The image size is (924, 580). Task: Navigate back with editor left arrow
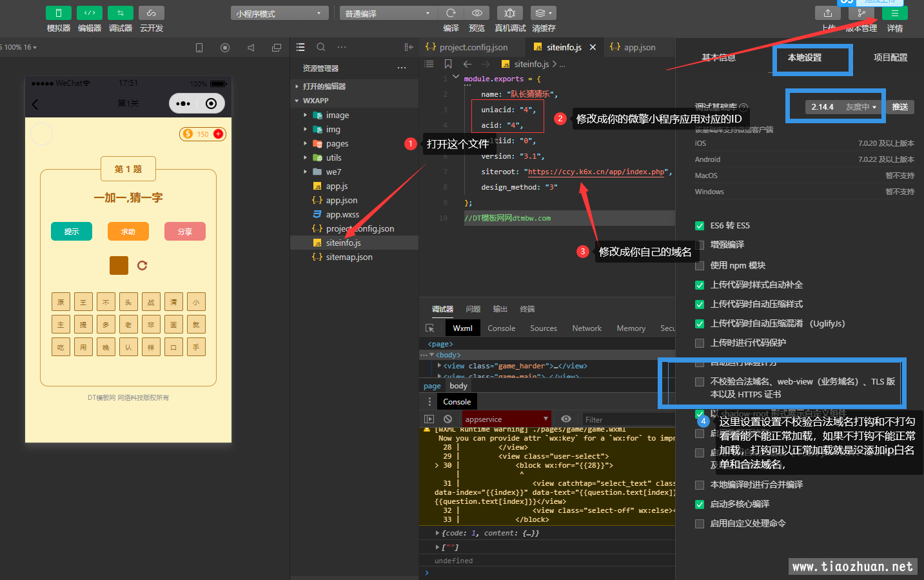(467, 64)
